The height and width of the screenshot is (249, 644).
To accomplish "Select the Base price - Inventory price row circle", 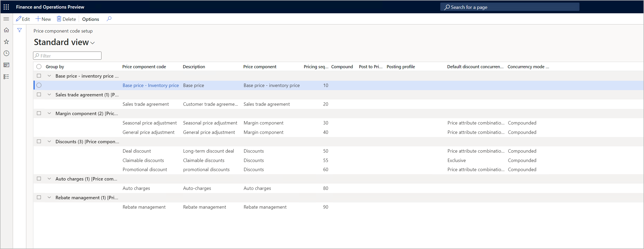I will coord(39,85).
